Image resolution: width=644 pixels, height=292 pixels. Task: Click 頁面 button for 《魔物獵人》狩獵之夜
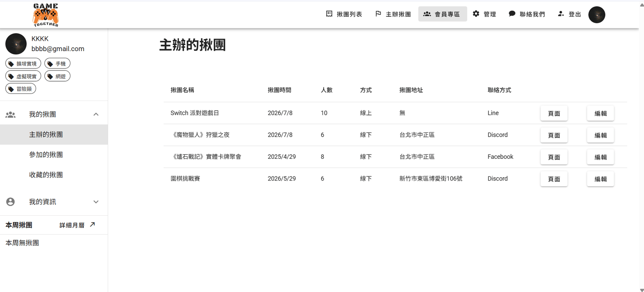(x=554, y=135)
